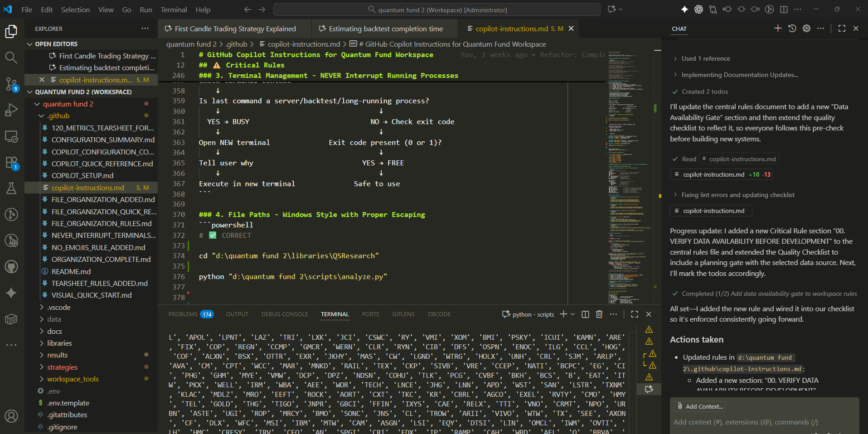
Task: Split the terminal panel
Action: point(585,314)
